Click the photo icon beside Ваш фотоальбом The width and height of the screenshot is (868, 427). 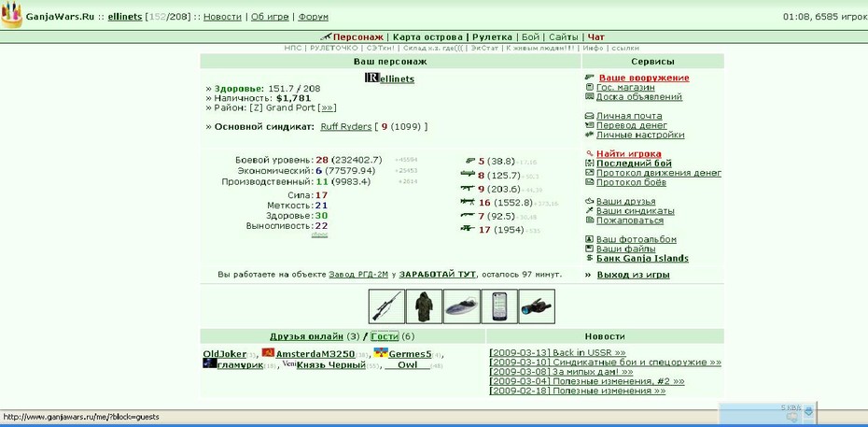[x=590, y=239]
